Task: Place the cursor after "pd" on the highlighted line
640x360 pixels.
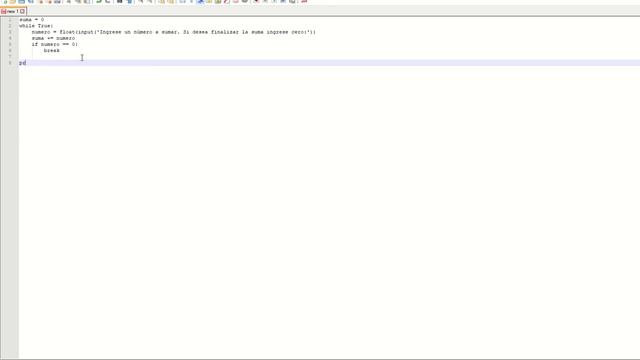Action: tap(27, 63)
